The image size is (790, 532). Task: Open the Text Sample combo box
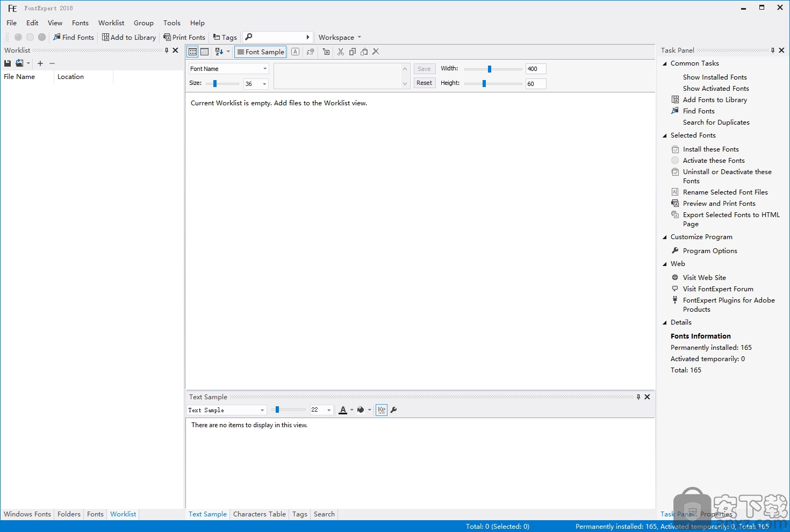(226, 410)
